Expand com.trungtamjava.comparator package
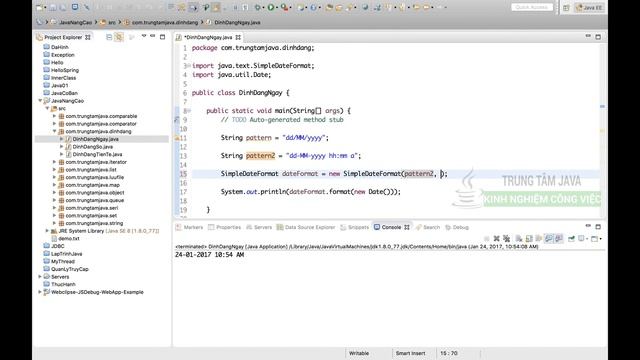Image resolution: width=640 pixels, height=360 pixels. 54,124
